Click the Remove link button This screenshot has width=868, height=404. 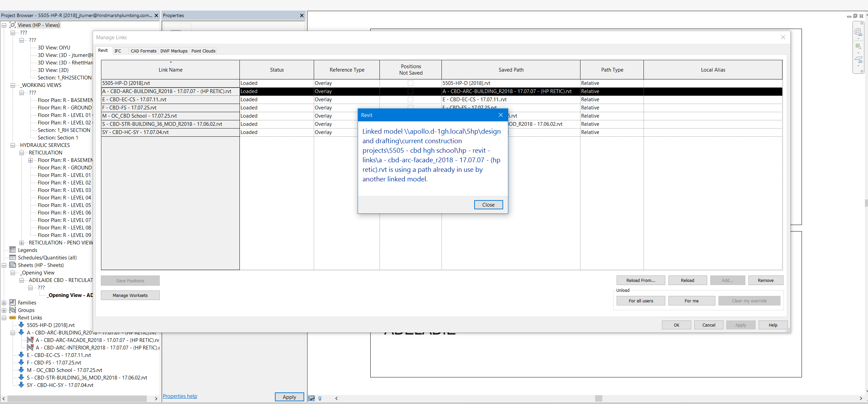coord(766,281)
